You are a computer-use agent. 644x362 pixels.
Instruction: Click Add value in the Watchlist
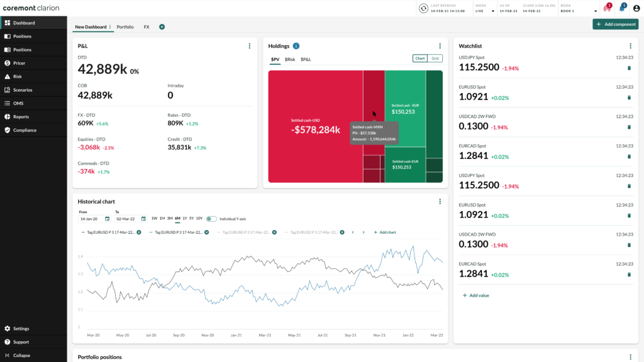click(475, 295)
